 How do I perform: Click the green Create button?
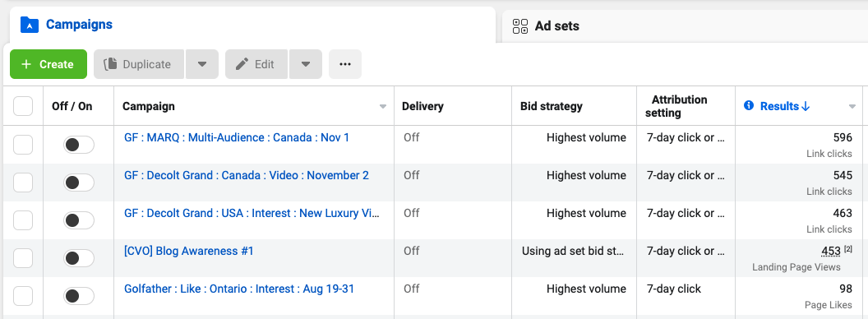(48, 64)
